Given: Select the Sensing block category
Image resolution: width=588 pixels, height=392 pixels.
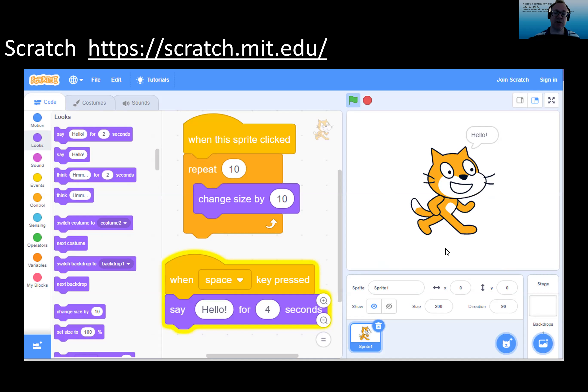Looking at the screenshot, I should (x=37, y=220).
